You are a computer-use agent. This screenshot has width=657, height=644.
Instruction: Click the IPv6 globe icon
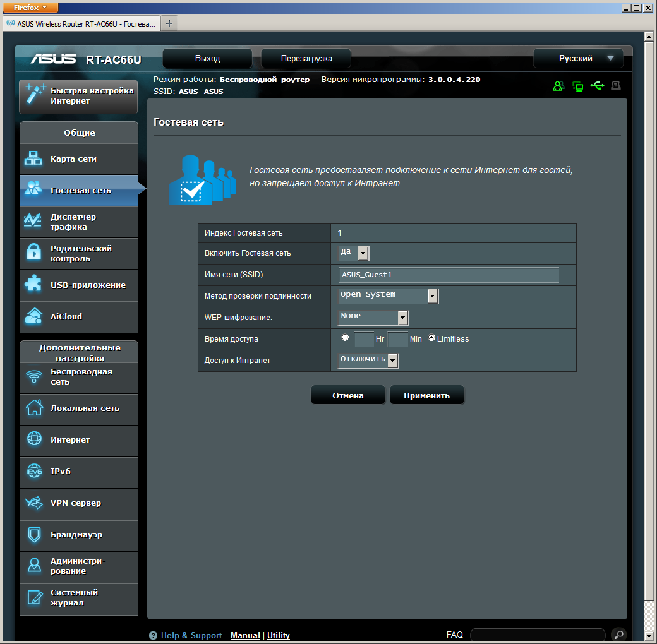[33, 472]
